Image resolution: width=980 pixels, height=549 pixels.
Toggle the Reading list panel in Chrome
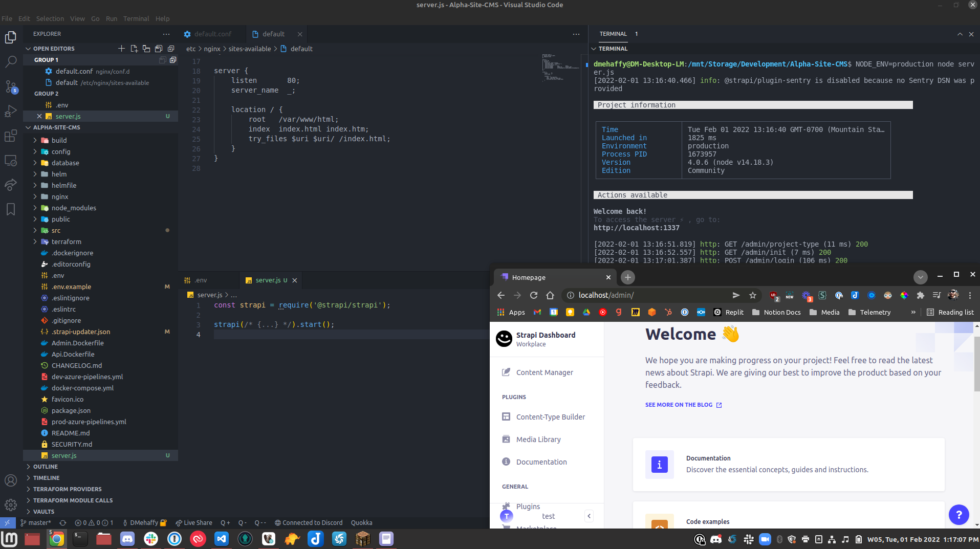tap(950, 312)
